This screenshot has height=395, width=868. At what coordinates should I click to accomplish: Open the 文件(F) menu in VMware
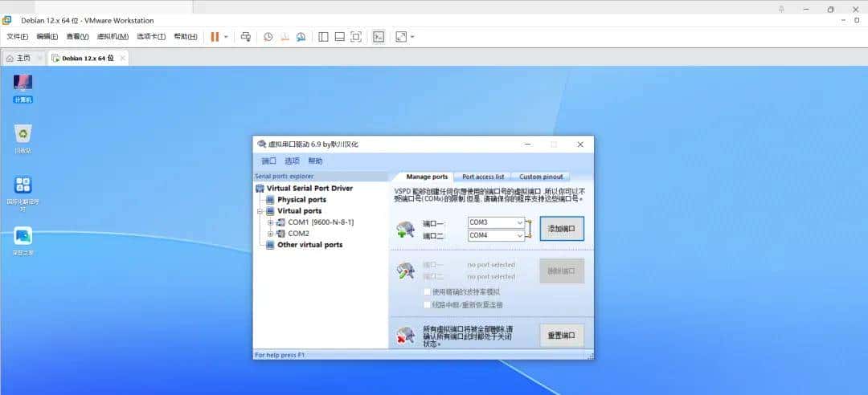pos(17,37)
